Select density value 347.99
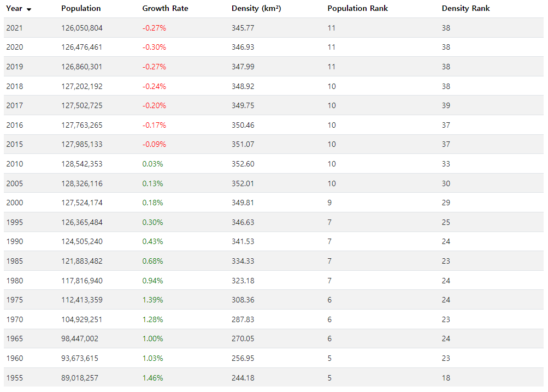This screenshot has width=548, height=392. (x=243, y=67)
